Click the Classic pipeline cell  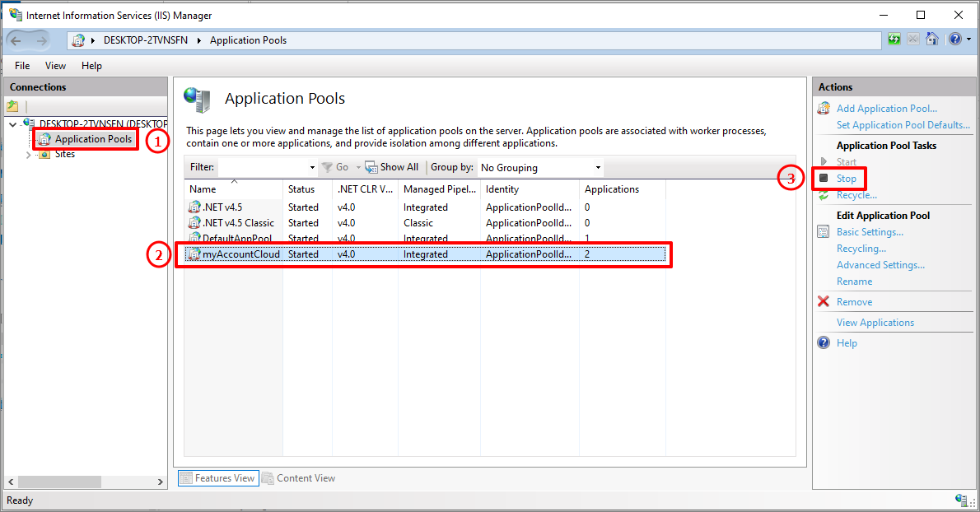pos(418,223)
